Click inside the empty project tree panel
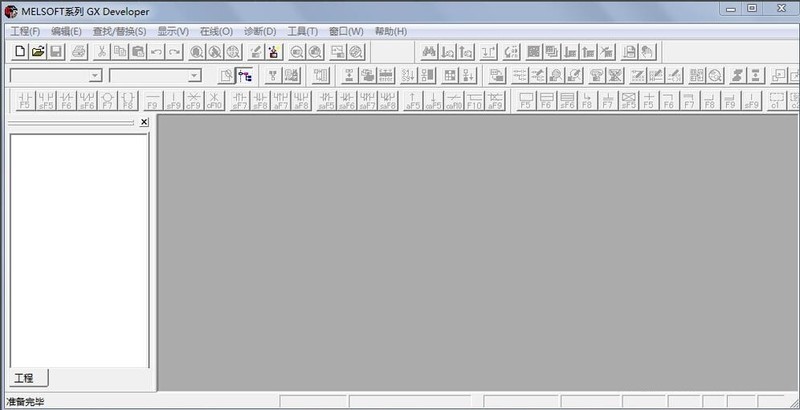Image resolution: width=800 pixels, height=410 pixels. point(79,250)
